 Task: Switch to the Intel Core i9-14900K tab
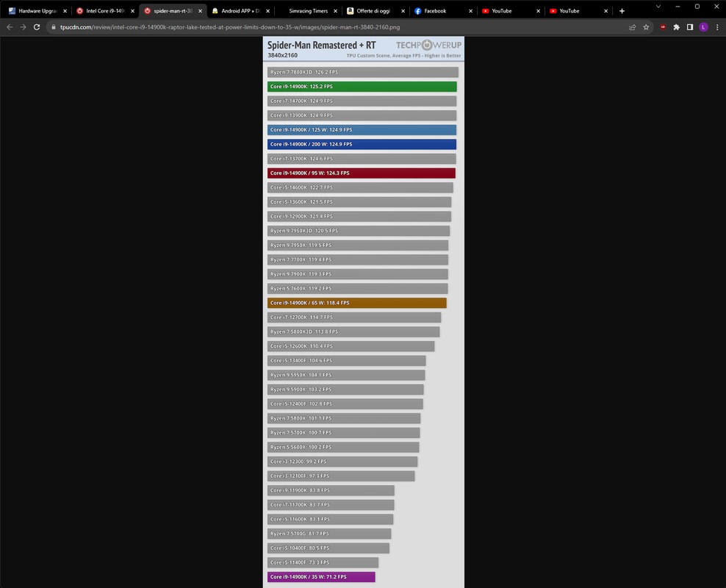tap(105, 10)
